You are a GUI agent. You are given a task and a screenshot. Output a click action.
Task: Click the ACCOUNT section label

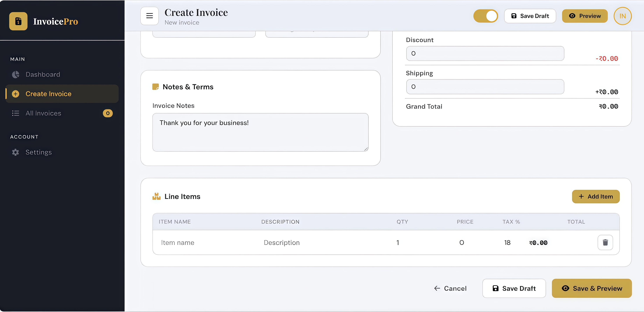coord(24,137)
